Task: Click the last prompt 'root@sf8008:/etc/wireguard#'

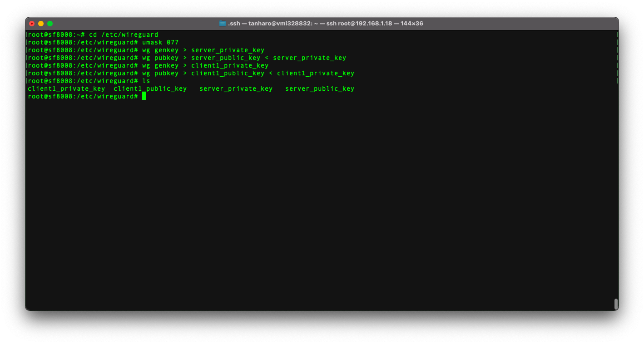Action: (82, 96)
